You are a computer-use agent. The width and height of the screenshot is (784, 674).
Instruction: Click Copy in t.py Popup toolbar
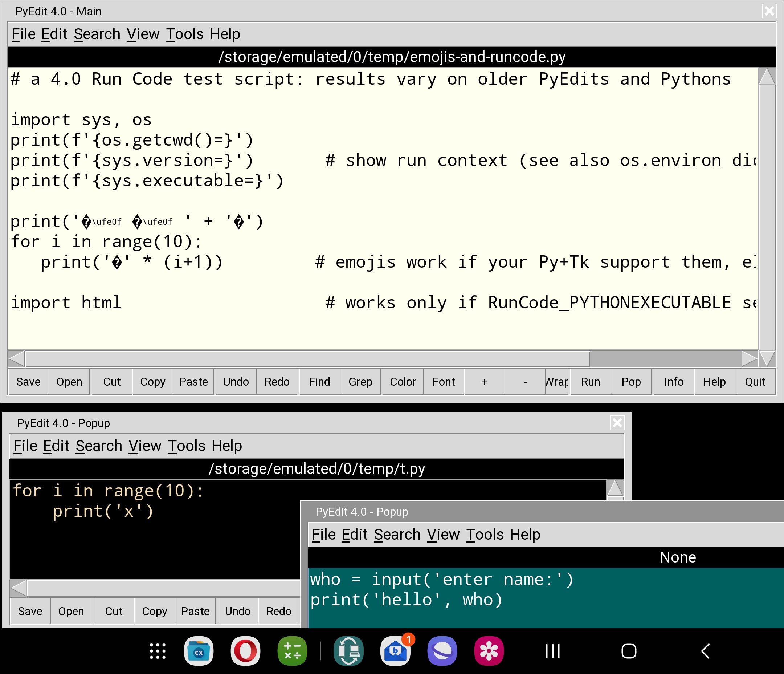pyautogui.click(x=155, y=611)
